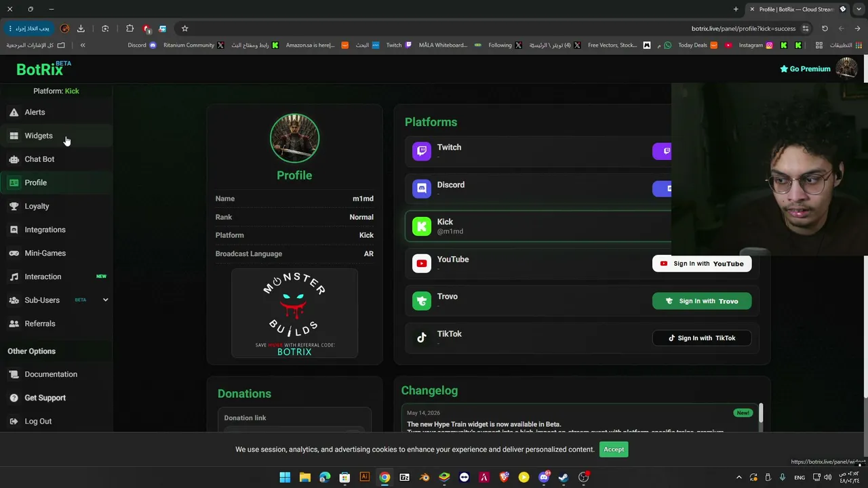Click the Twitch platform icon
Viewport: 868px width, 488px height.
tap(422, 151)
